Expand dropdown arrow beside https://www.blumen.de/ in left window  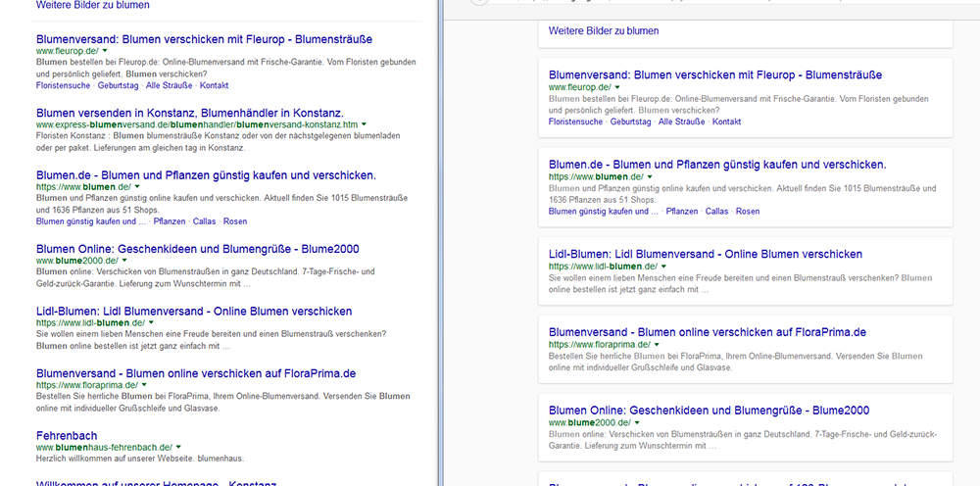point(137,187)
